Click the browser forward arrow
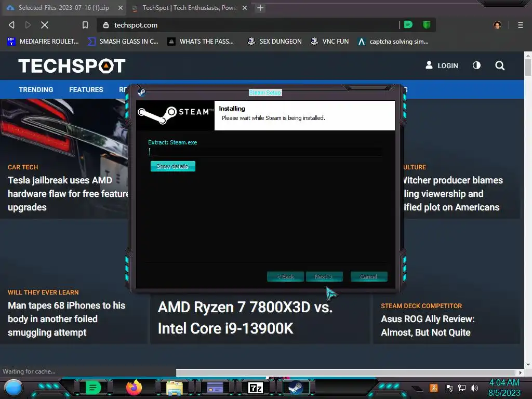The image size is (532, 399). 28,25
